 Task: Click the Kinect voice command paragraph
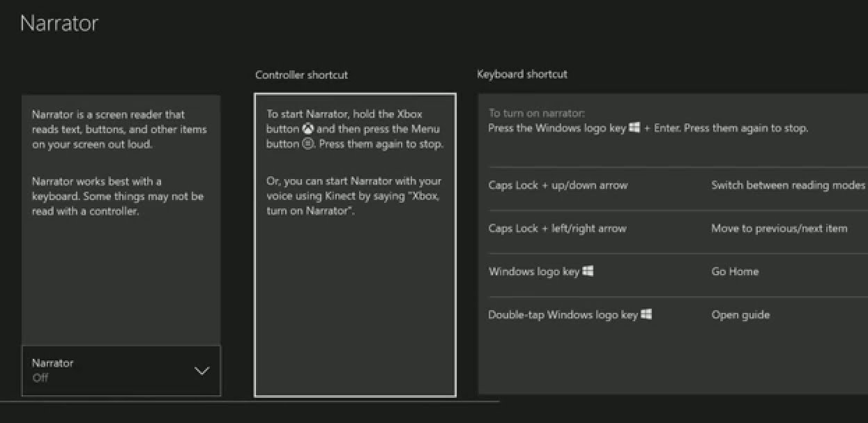[353, 196]
